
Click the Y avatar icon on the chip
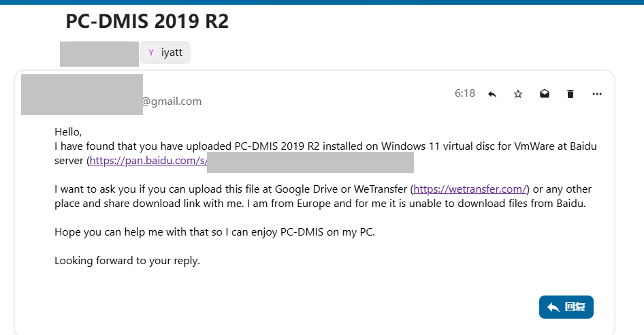coord(150,52)
